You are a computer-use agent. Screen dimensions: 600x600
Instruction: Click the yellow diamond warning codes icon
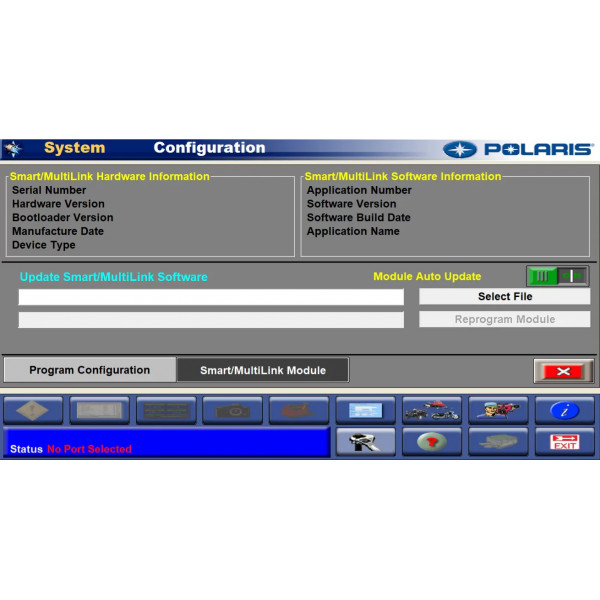[33, 410]
